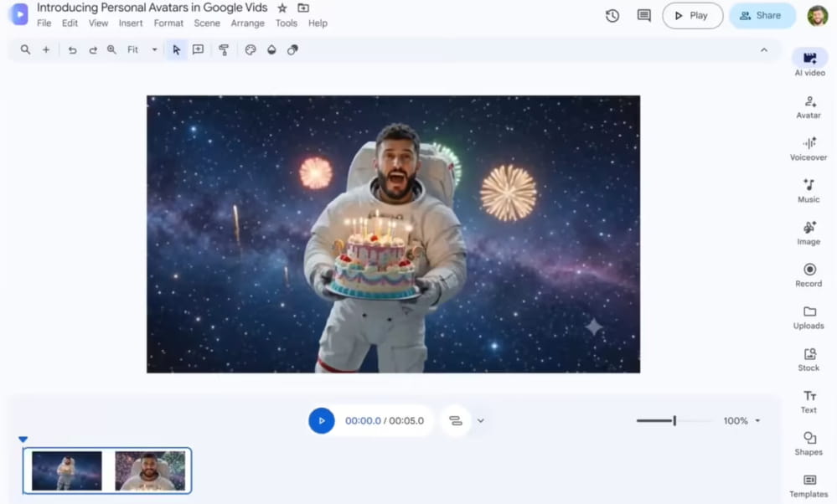Click the paint format roller icon
Image resolution: width=837 pixels, height=504 pixels.
click(224, 49)
